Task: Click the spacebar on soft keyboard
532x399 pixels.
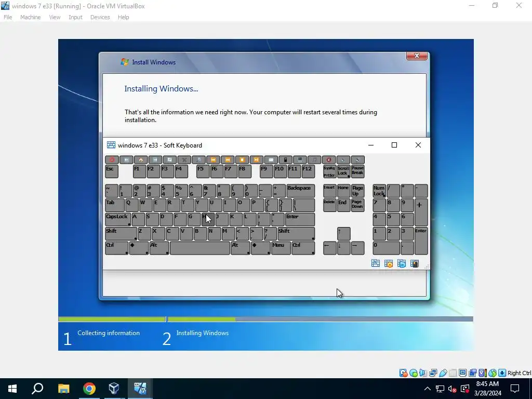Action: 200,248
